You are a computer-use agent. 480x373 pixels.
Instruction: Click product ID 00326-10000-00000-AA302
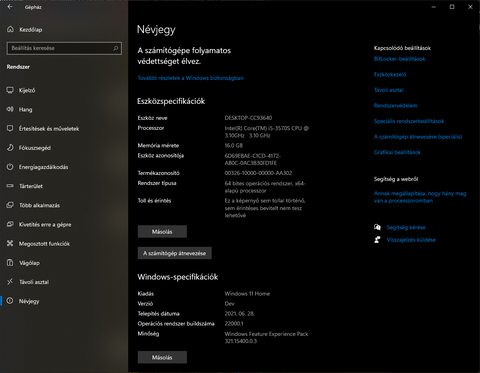[x=258, y=173]
